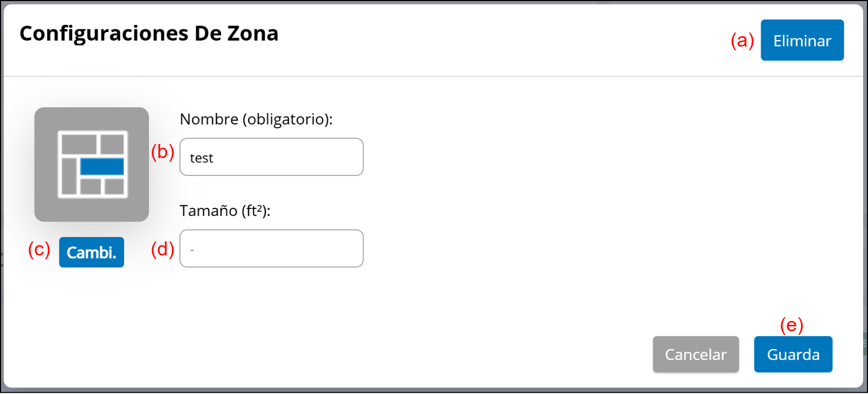Click the gray background of the zone thumbnail
Screen dimensions: 868x394
click(46, 208)
